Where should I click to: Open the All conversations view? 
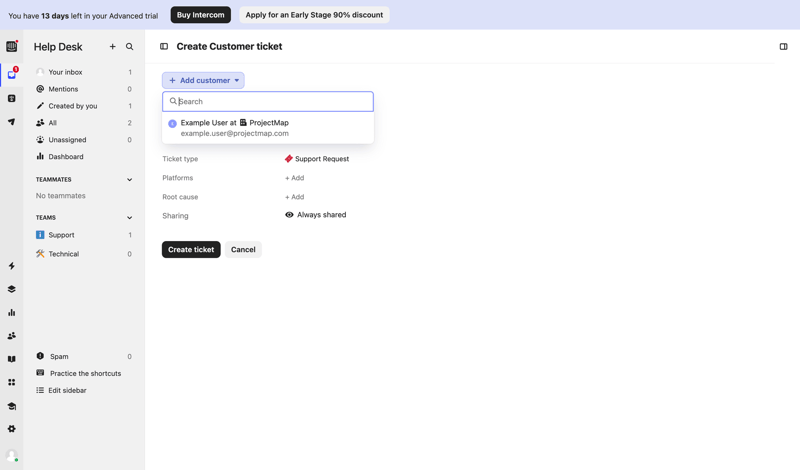click(x=84, y=122)
